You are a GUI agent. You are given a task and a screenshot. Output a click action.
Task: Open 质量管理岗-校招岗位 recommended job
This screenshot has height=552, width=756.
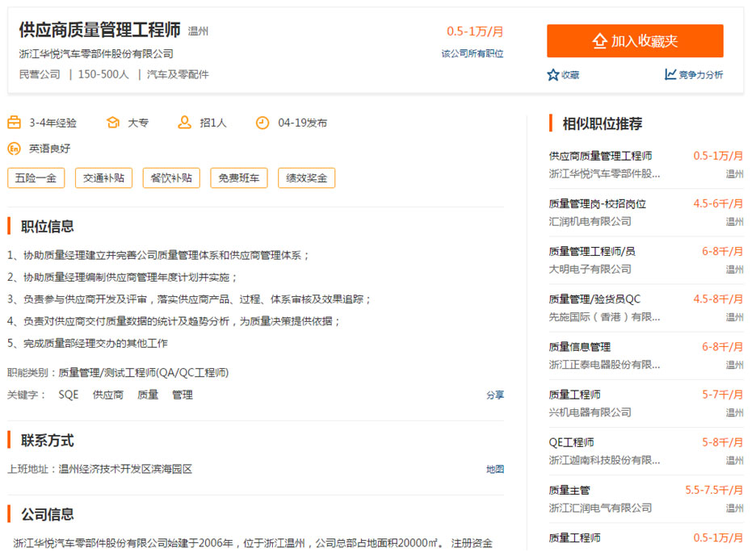(597, 203)
